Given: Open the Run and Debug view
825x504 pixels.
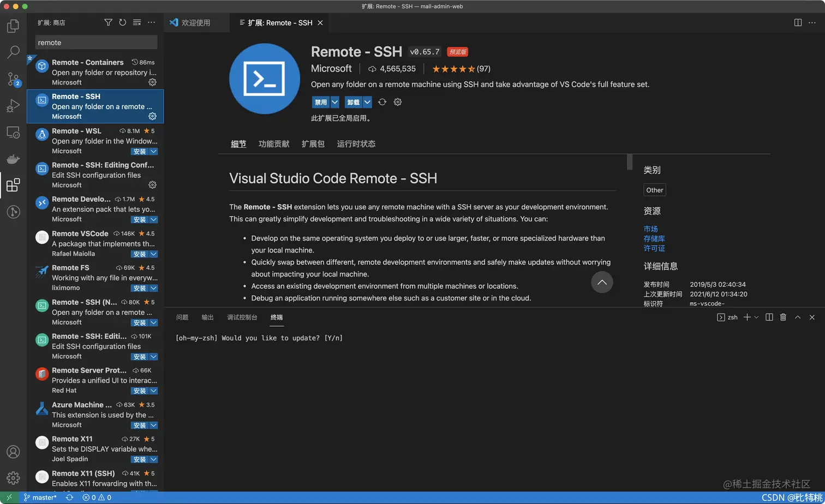Looking at the screenshot, I should [13, 106].
